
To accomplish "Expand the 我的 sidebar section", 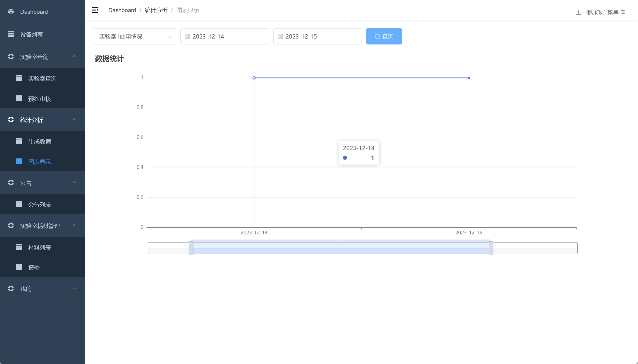I will (x=75, y=289).
